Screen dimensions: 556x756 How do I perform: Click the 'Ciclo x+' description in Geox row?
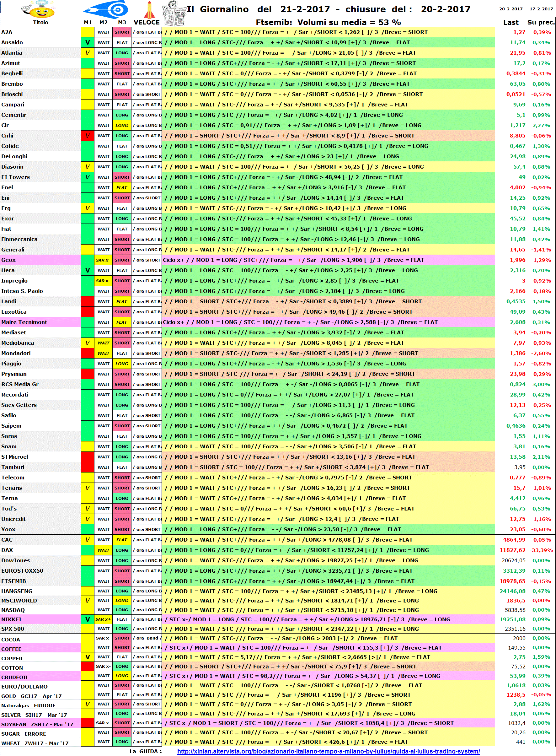(328, 260)
